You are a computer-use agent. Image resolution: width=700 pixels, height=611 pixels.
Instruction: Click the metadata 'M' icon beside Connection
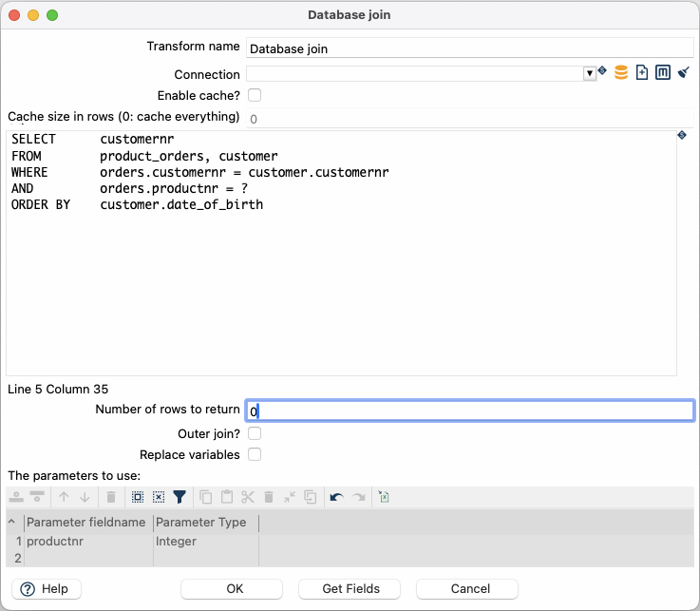pyautogui.click(x=663, y=73)
